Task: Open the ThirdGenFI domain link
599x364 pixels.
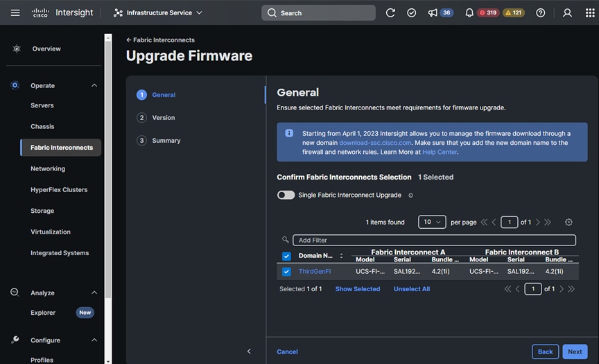Action: tap(315, 272)
